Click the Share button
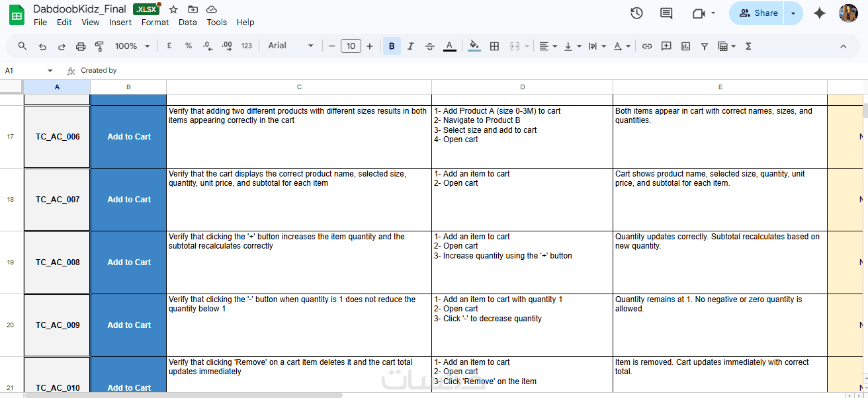 click(x=757, y=13)
